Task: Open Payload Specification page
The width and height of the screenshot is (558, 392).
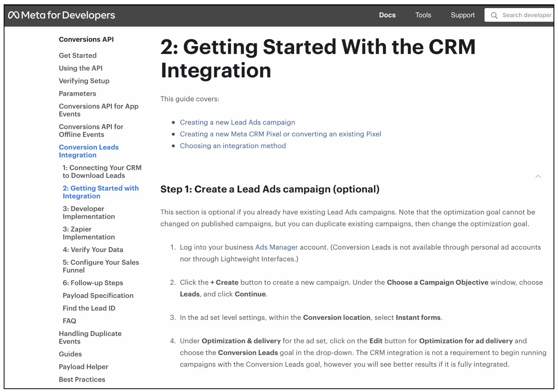Action: (98, 296)
